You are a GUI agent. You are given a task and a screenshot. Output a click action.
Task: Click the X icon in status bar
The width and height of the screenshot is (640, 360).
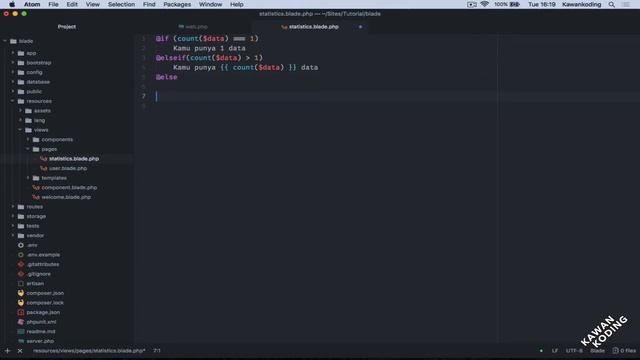(20, 351)
